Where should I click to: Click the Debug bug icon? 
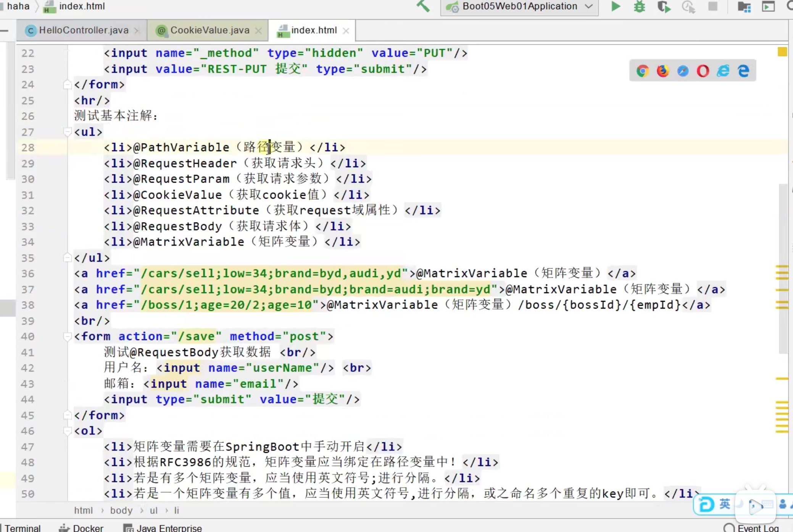[x=639, y=6]
